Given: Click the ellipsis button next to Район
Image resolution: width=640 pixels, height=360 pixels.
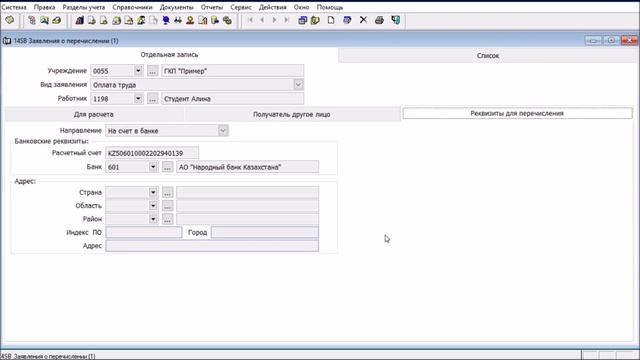Looking at the screenshot, I should 167,219.
